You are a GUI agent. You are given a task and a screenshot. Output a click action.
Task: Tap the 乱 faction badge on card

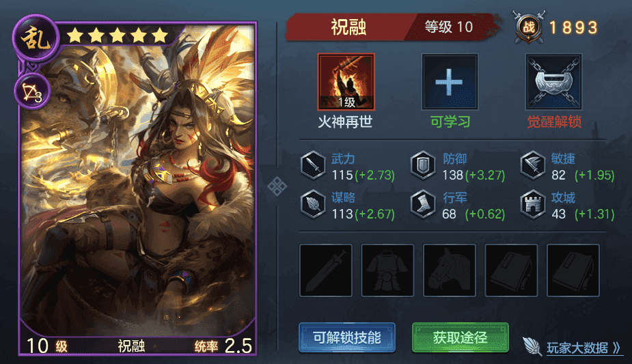coord(36,38)
